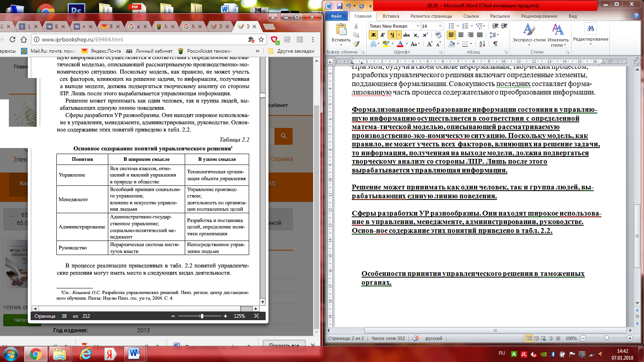Apply a numbered list

click(x=465, y=26)
